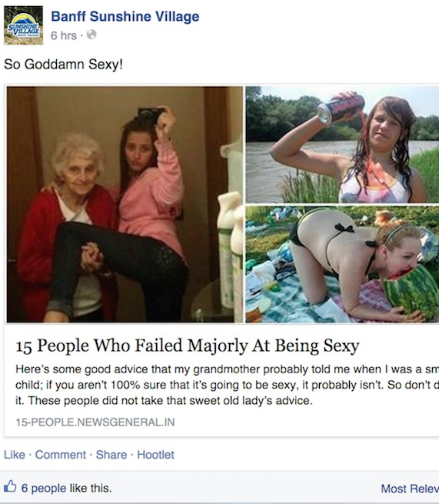439x504 pixels.
Task: Click the 15-PEOPLE.NEWSGENERAL.IN source domain
Action: [95, 422]
